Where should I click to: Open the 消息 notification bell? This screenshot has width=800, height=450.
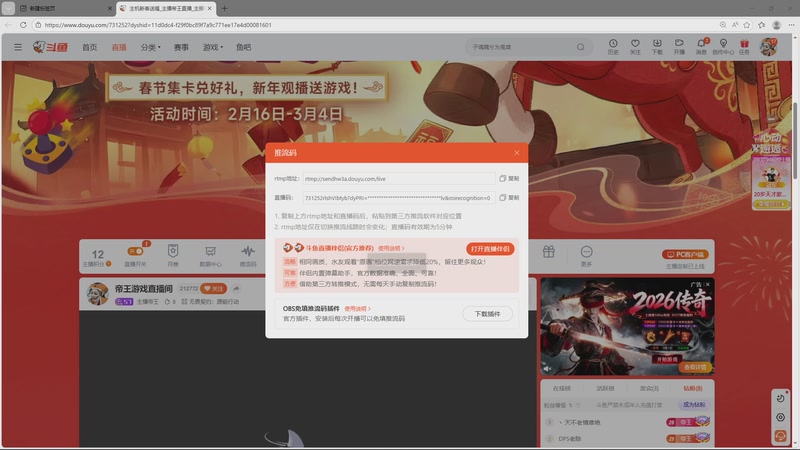[x=702, y=46]
